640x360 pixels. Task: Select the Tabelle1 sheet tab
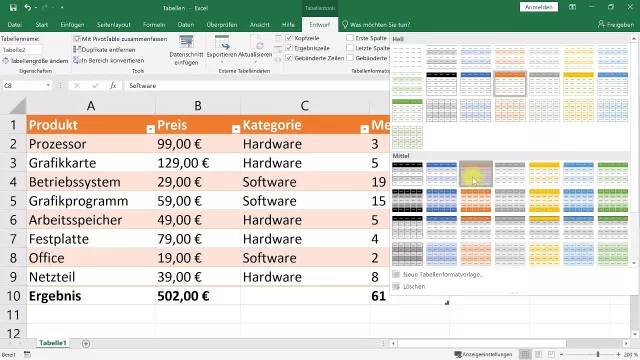point(53,343)
